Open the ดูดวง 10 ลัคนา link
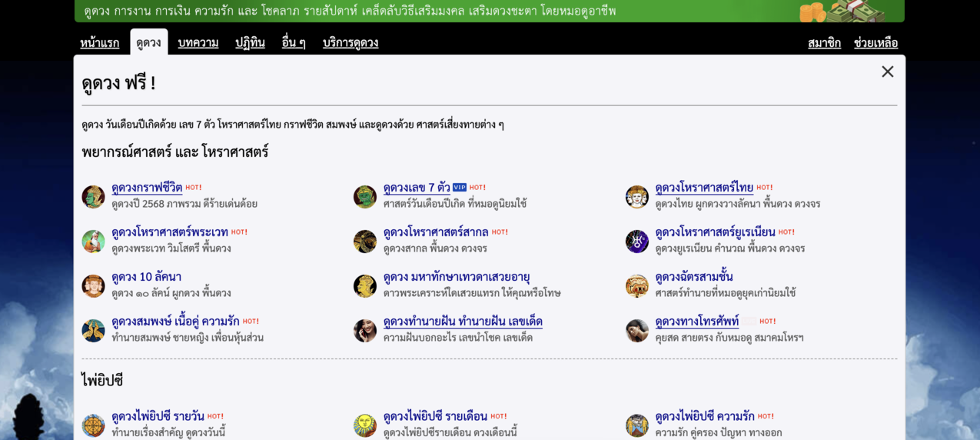This screenshot has height=440, width=980. point(146,276)
